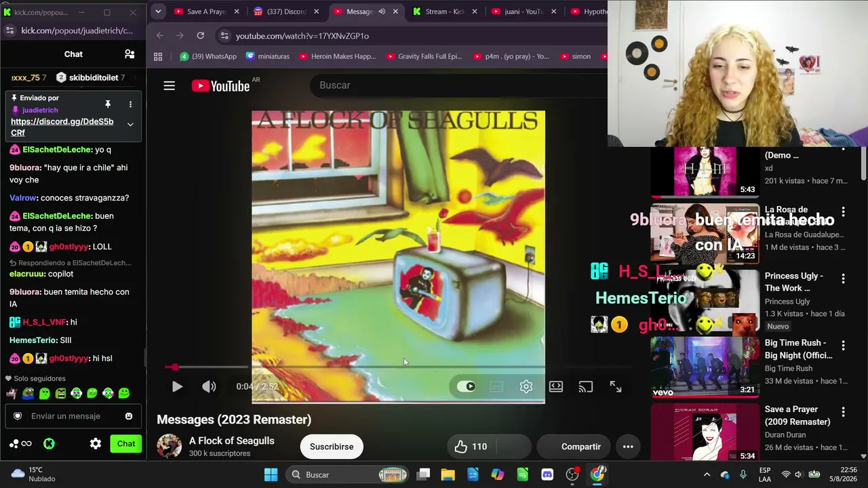The width and height of the screenshot is (868, 488).
Task: Open the (39) WhatsApp bookmark
Action: click(208, 56)
